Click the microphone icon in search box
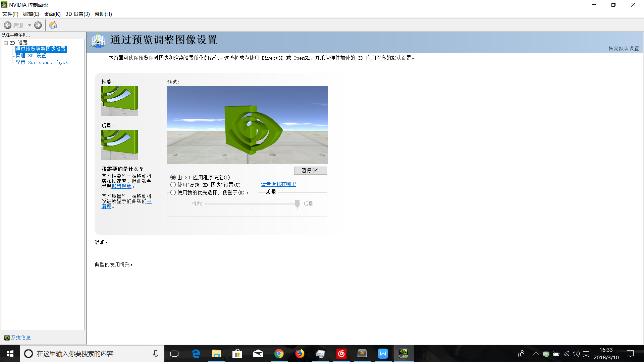The width and height of the screenshot is (644, 362). pyautogui.click(x=156, y=354)
